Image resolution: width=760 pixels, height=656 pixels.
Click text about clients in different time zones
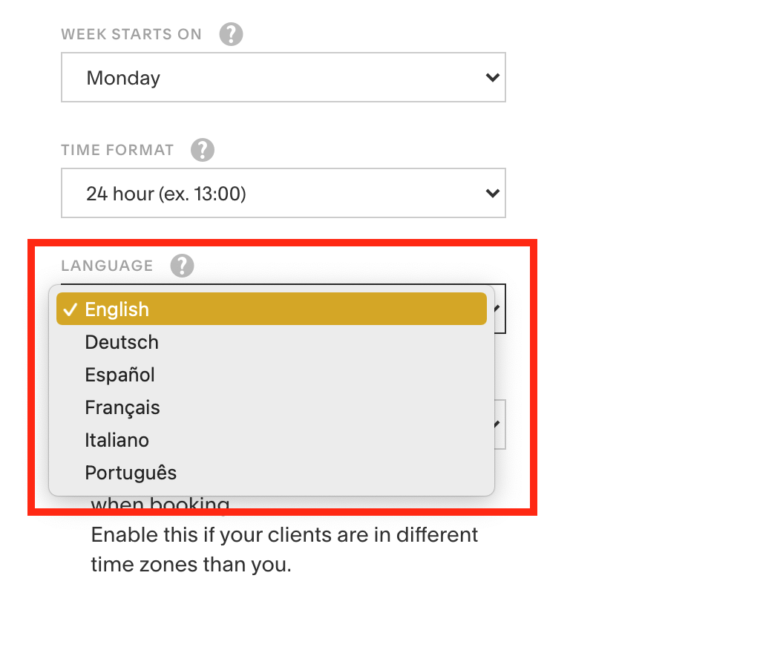[284, 550]
